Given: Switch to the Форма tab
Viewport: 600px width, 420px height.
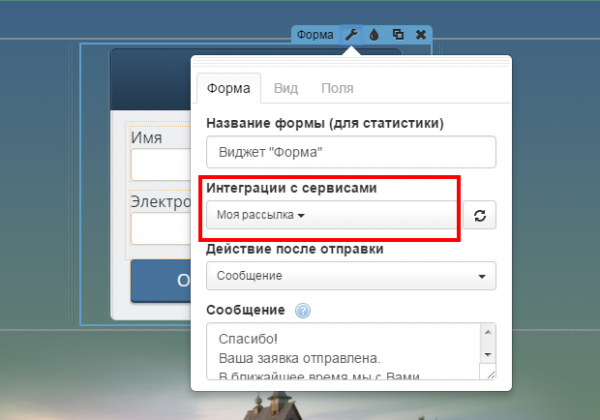Looking at the screenshot, I should [x=229, y=88].
